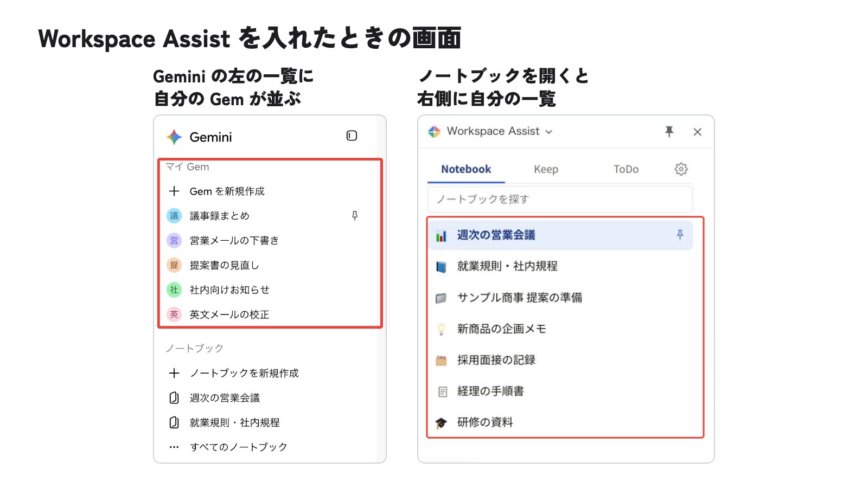Create a new Gem via Gem を新規作成
The width and height of the screenshot is (868, 488).
pyautogui.click(x=227, y=191)
